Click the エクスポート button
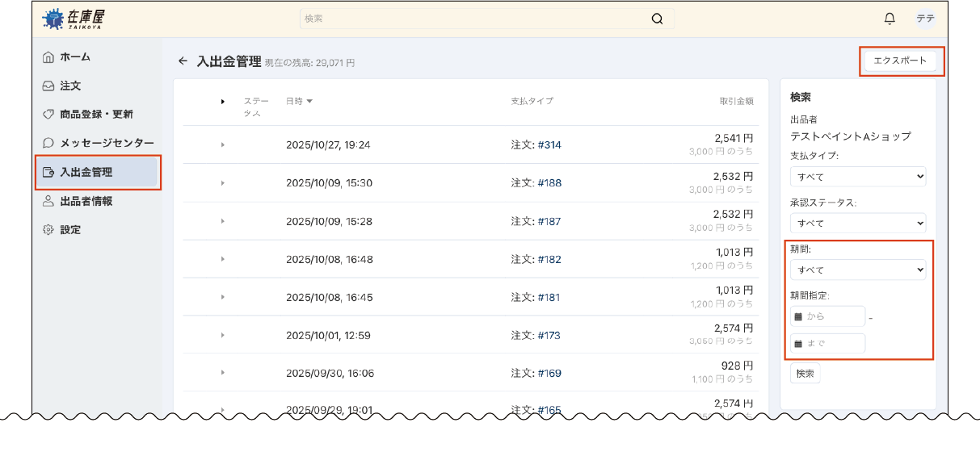 coord(900,61)
